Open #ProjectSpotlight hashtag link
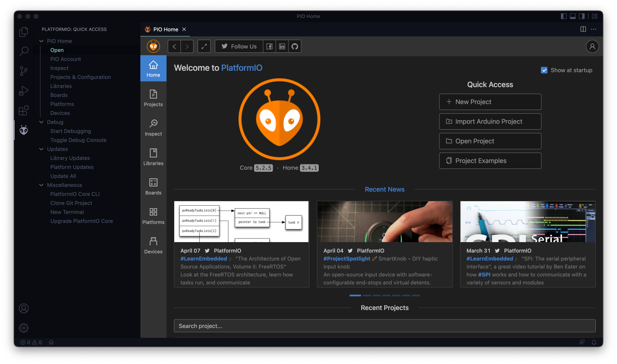Viewport: 617px width, 364px height. tap(347, 258)
